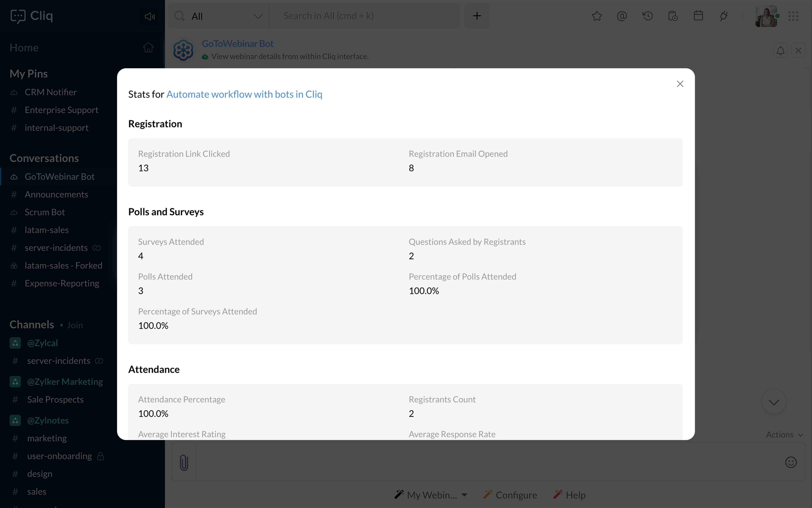Open the calendar icon in top bar
This screenshot has width=812, height=508.
[698, 16]
